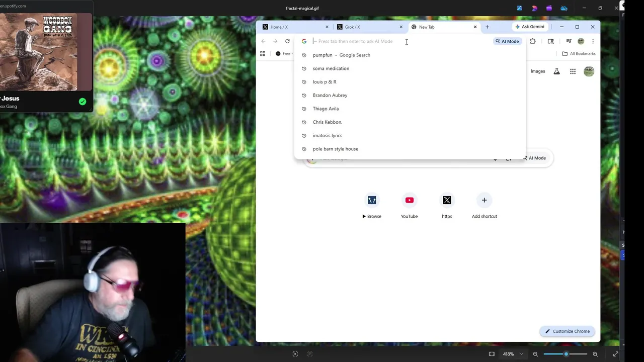Zoom in in the photo viewer
This screenshot has width=644, height=362.
pyautogui.click(x=595, y=354)
